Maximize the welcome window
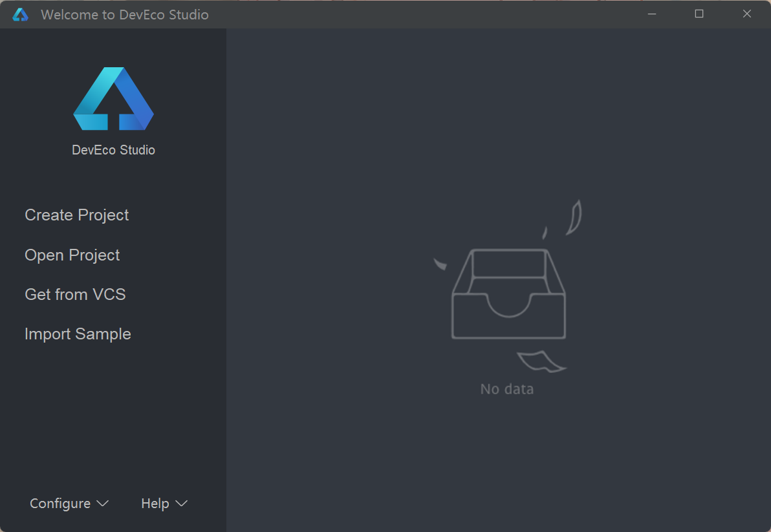 [699, 14]
